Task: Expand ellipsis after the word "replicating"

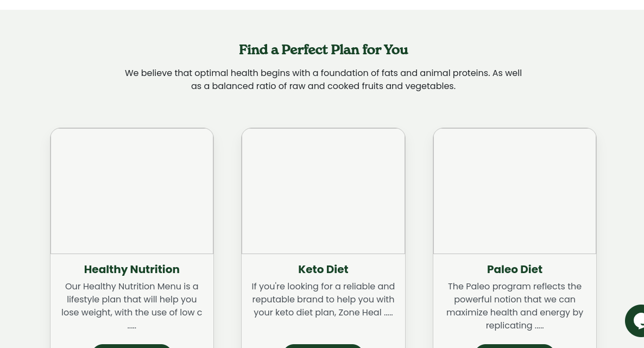Action: click(x=539, y=326)
